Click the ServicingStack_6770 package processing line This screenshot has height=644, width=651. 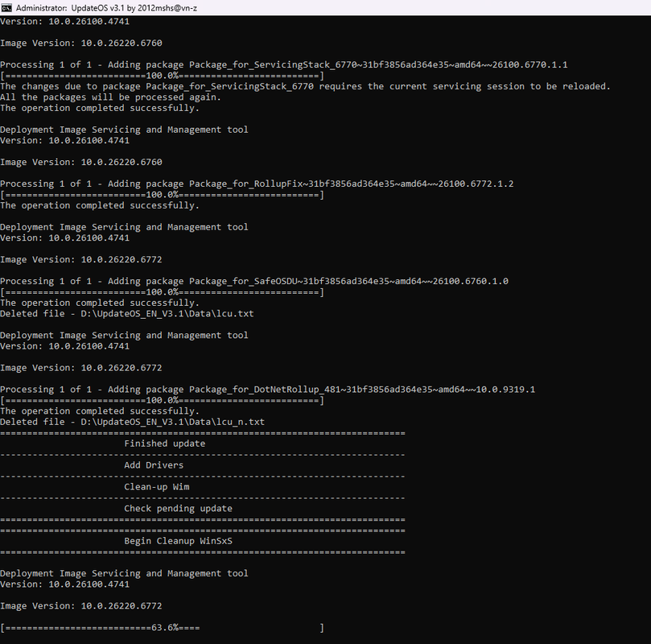click(284, 64)
